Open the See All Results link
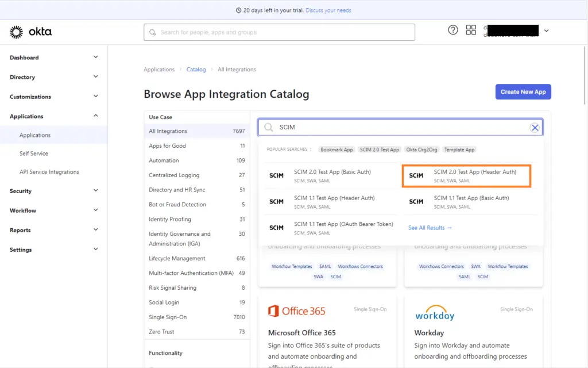 tap(430, 228)
